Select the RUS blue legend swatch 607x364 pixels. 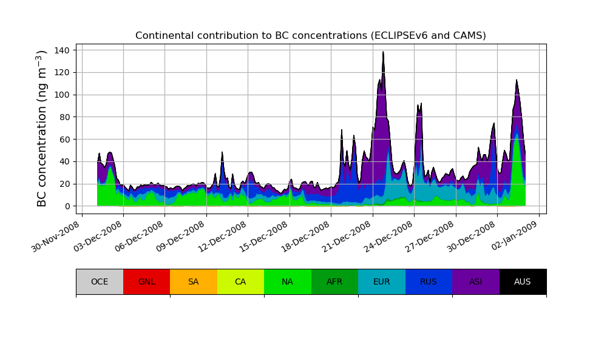click(429, 281)
